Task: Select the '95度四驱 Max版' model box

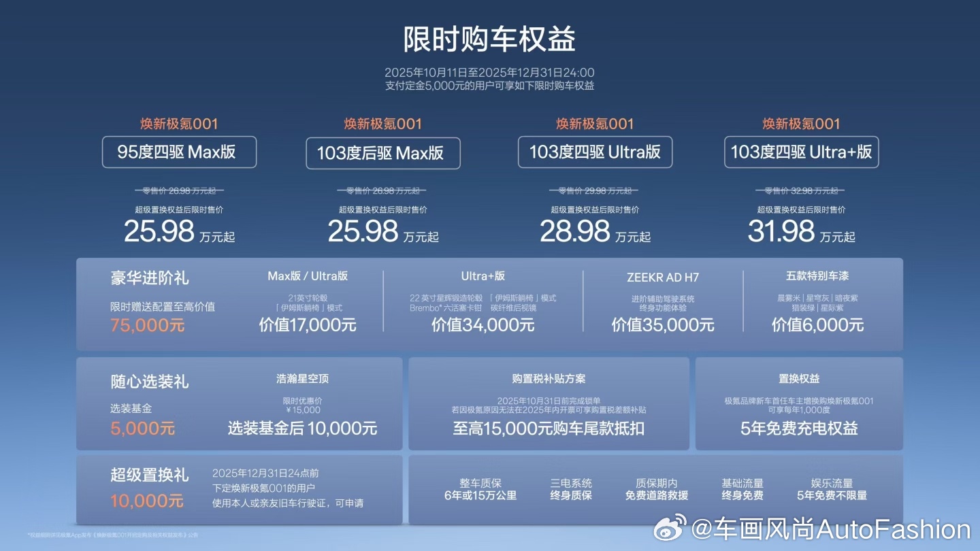Action: (179, 152)
